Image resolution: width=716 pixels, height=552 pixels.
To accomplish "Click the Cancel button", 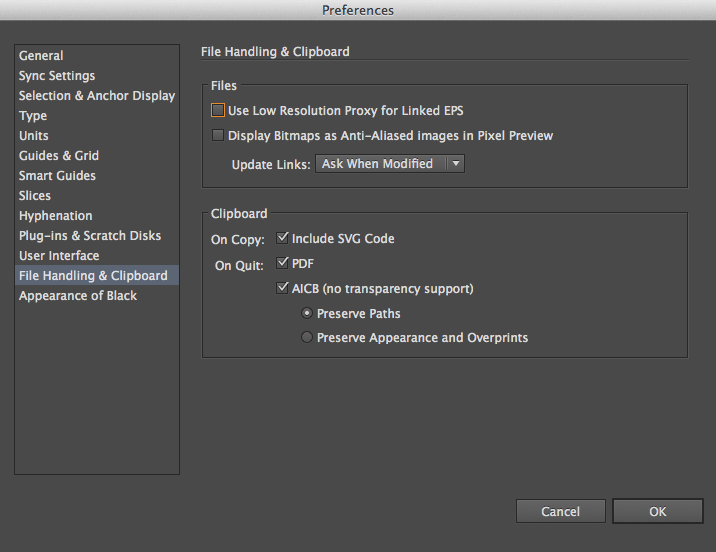I will click(561, 511).
